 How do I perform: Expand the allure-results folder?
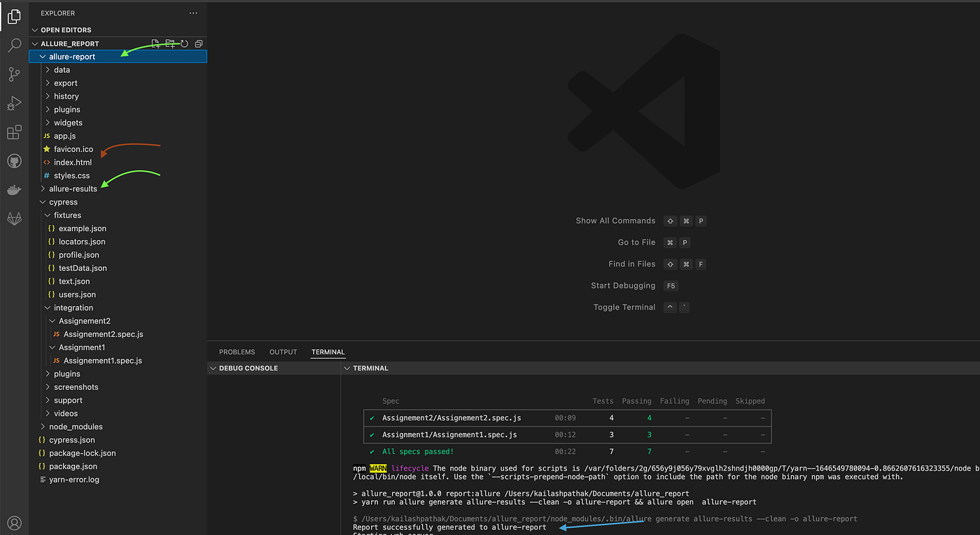click(x=118, y=189)
